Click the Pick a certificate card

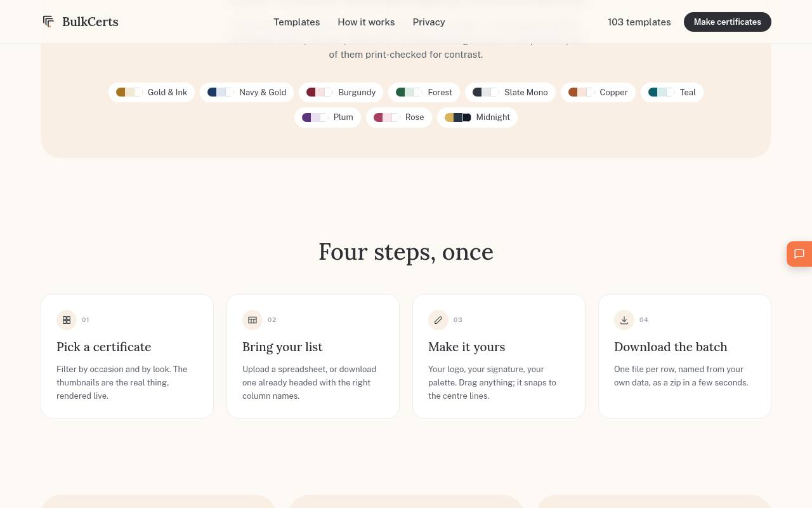pos(127,356)
